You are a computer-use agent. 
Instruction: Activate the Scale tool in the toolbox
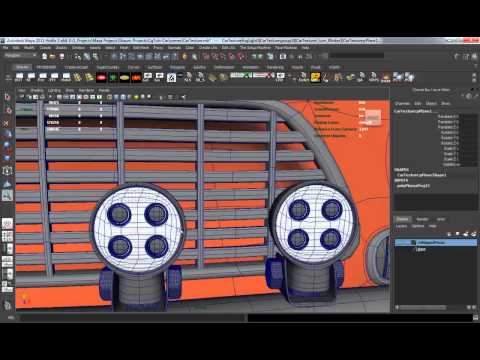[7, 157]
